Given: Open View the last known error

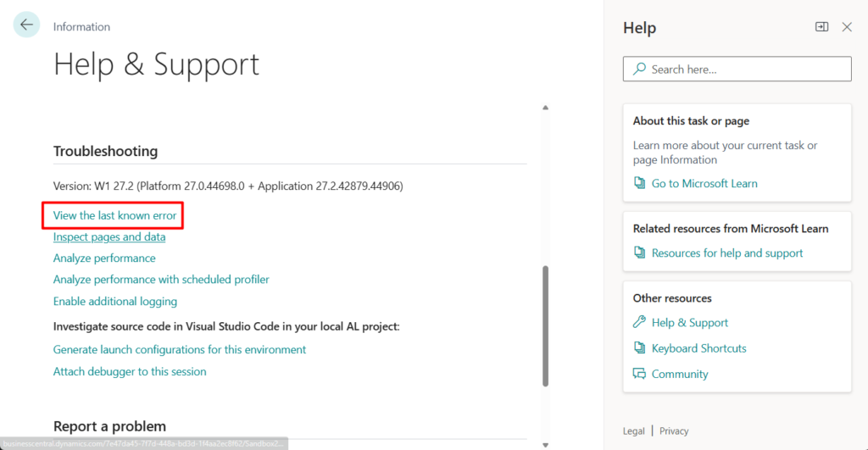Looking at the screenshot, I should (x=114, y=215).
